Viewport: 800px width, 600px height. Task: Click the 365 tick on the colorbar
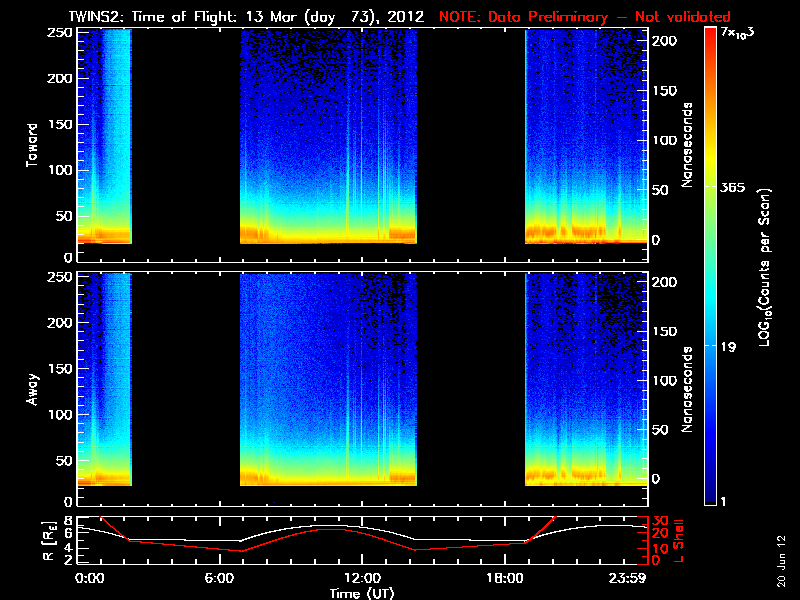[733, 188]
